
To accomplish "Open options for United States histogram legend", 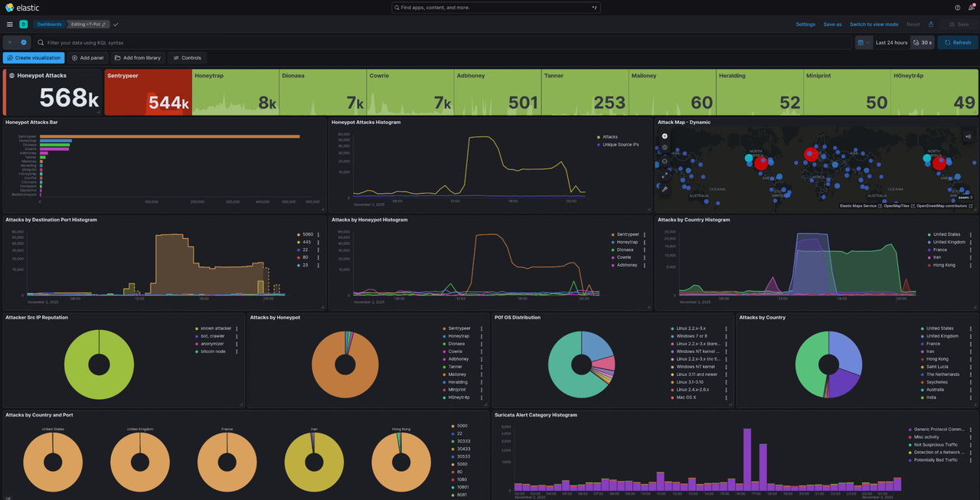I will coord(970,234).
